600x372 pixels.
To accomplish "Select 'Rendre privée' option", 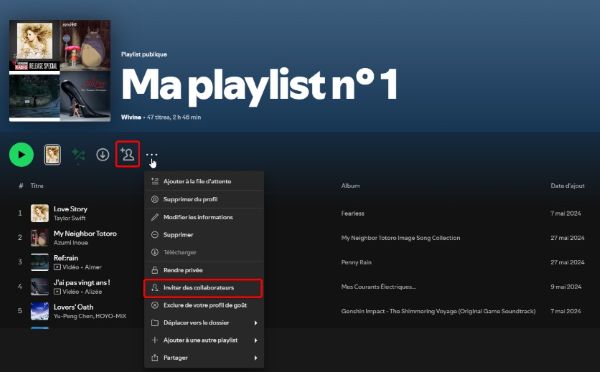I will [204, 270].
